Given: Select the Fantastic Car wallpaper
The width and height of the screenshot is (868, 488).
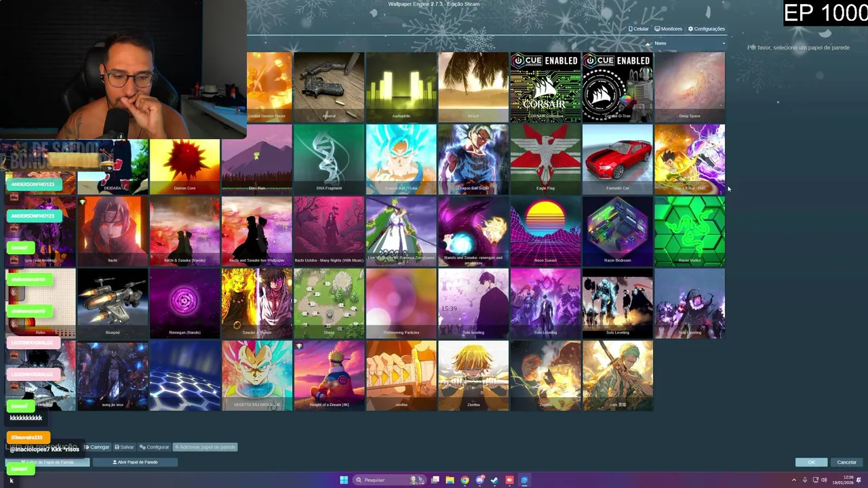Looking at the screenshot, I should click(x=618, y=159).
